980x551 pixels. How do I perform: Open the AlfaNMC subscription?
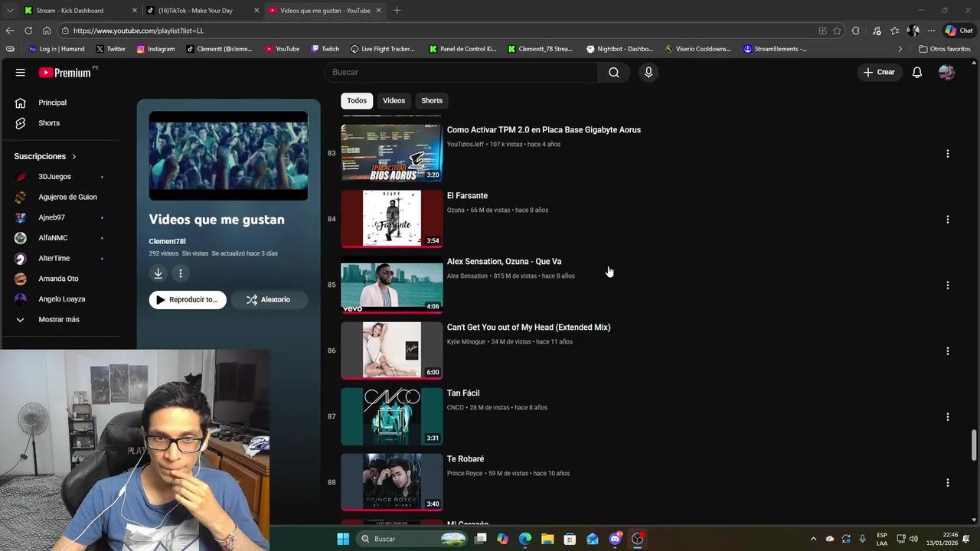[x=53, y=238]
